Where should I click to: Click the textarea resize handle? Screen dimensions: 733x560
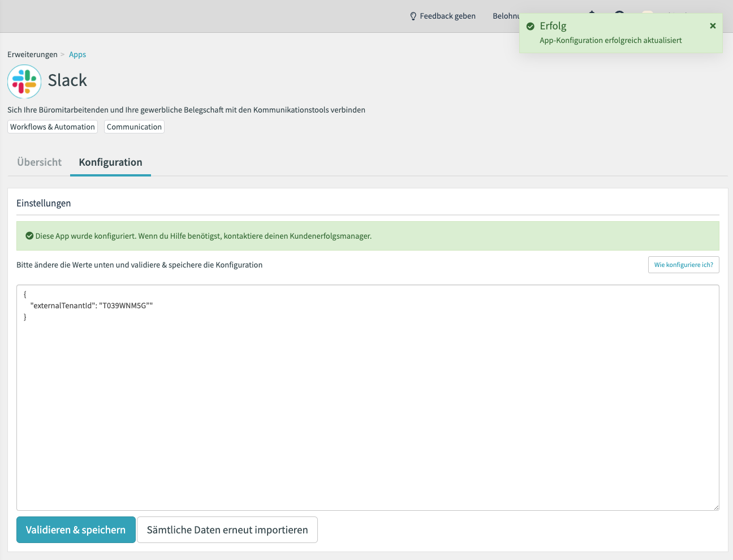[x=715, y=507]
